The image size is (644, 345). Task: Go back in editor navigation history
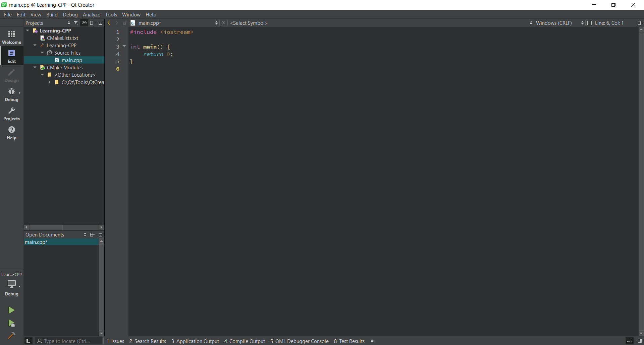109,23
